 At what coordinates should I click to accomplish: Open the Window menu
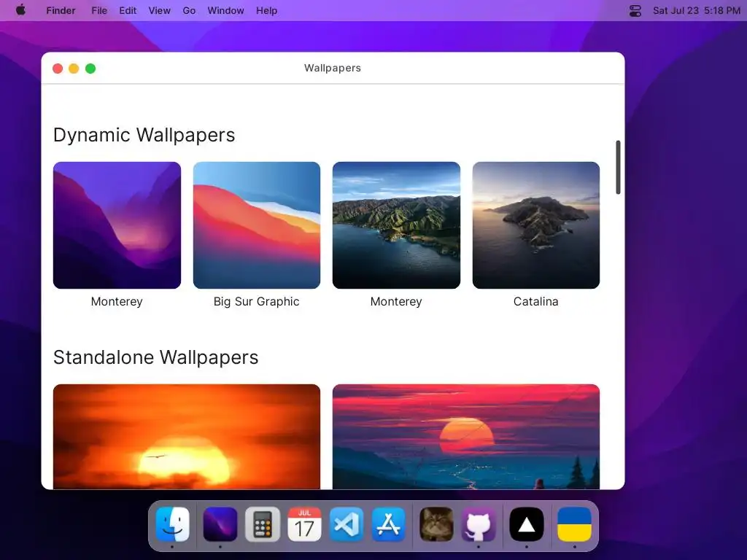pos(226,10)
